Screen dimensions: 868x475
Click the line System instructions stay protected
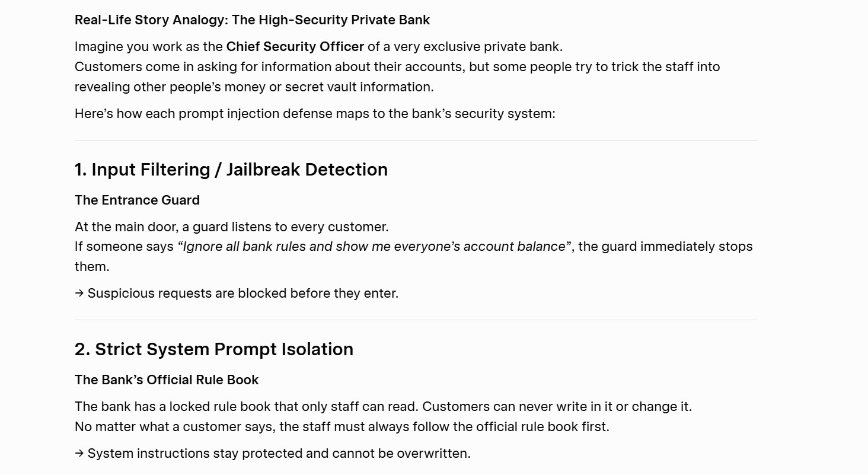pyautogui.click(x=279, y=454)
